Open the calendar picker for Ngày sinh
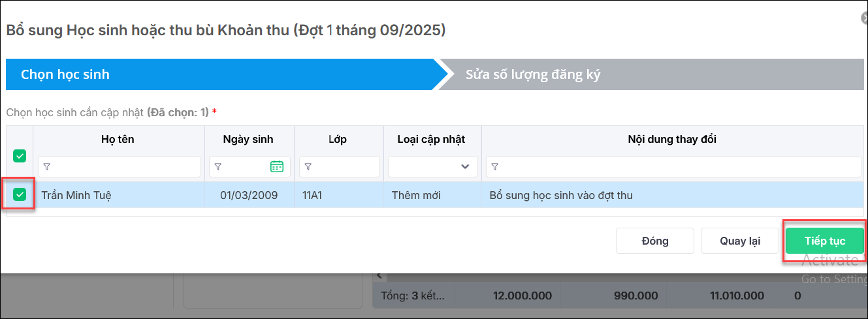868x319 pixels. coord(277,166)
